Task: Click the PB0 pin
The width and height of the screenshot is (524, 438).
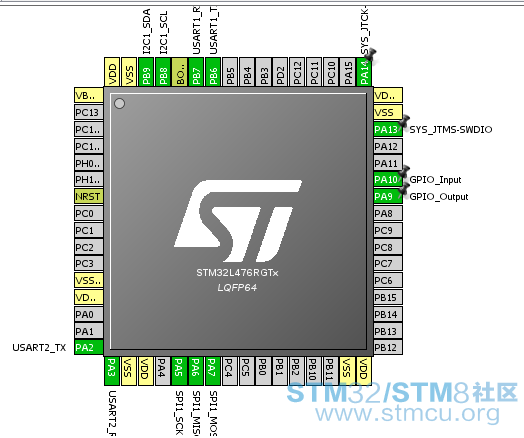Action: 263,371
